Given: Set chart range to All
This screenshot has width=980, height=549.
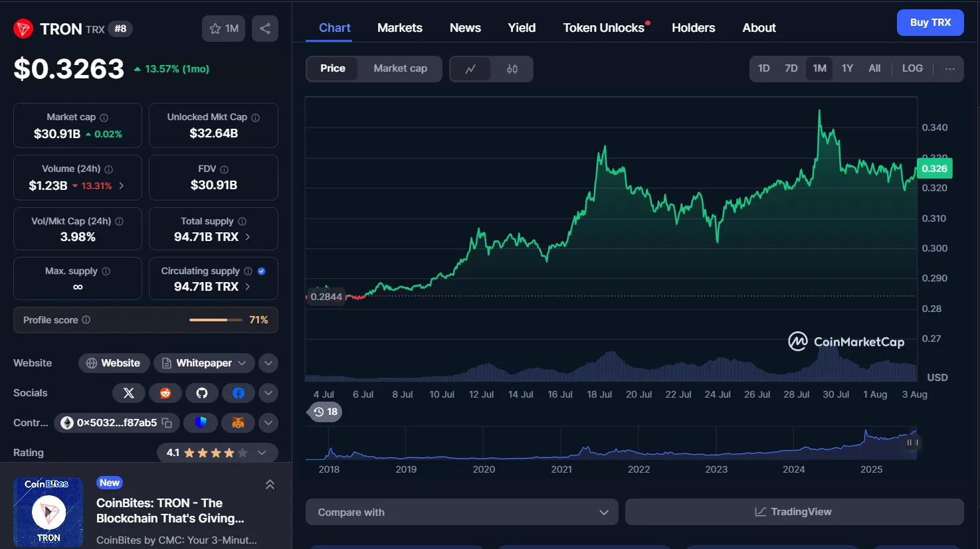Looking at the screenshot, I should pos(874,68).
